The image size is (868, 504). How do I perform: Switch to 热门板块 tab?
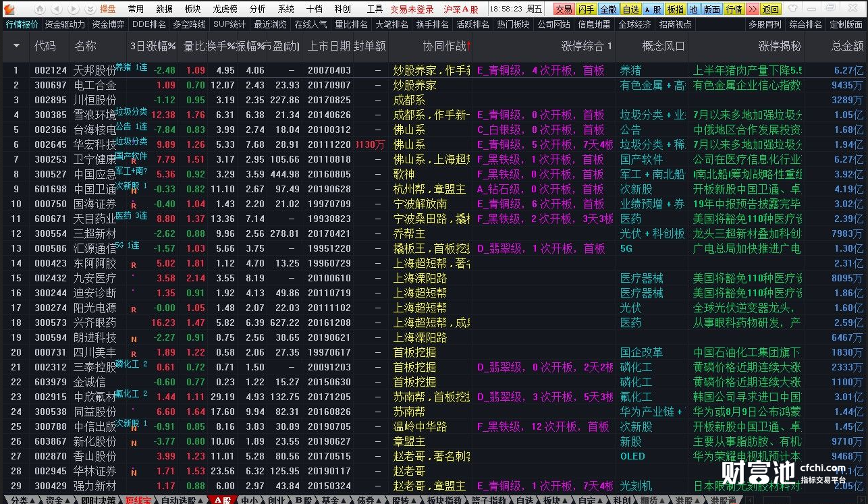514,24
